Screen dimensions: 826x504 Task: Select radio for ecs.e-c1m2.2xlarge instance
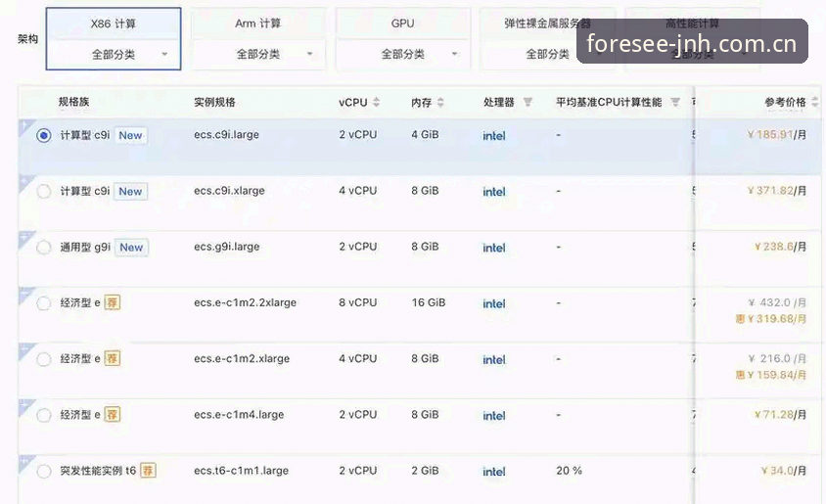tap(44, 303)
